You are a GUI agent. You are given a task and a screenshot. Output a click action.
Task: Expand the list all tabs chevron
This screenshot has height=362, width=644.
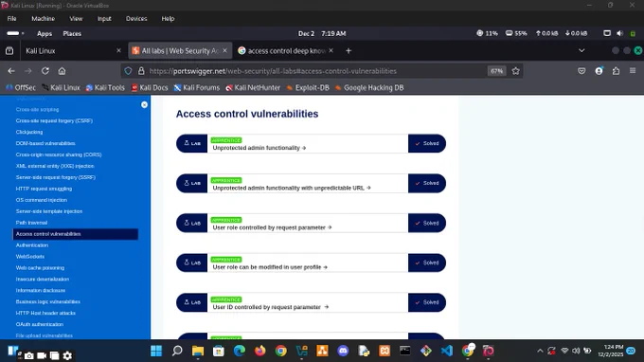coord(581,50)
